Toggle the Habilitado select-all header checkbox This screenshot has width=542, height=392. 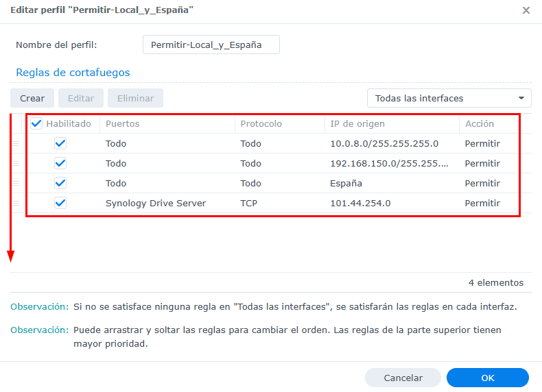click(x=37, y=124)
